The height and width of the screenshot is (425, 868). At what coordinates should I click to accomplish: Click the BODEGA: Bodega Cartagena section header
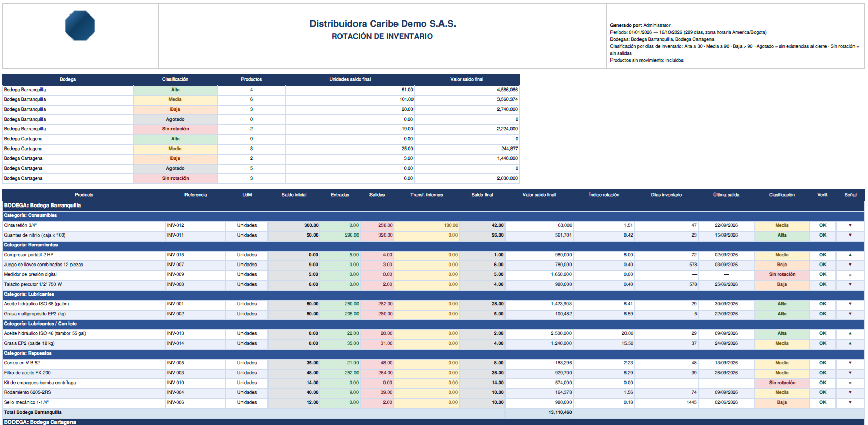433,422
